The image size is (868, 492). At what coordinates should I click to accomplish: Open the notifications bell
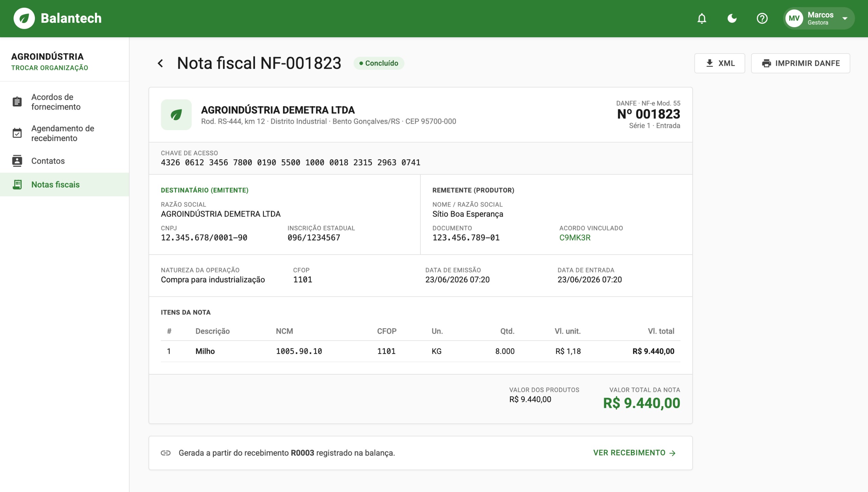tap(702, 18)
